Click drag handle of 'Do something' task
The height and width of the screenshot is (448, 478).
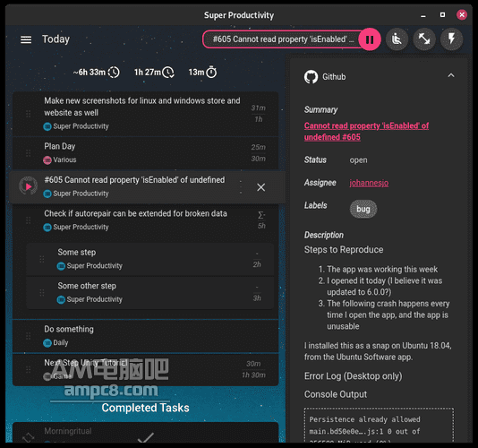28,336
